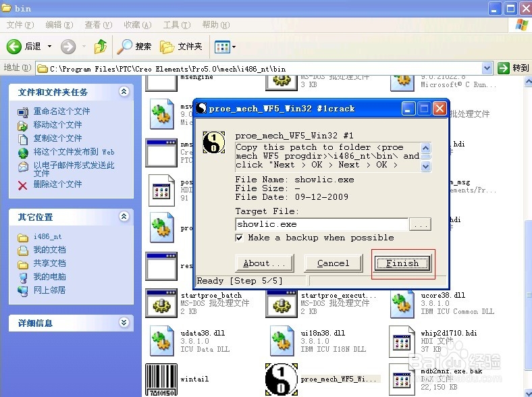Select mdb2mnf.exe.bak file icon

point(402,379)
